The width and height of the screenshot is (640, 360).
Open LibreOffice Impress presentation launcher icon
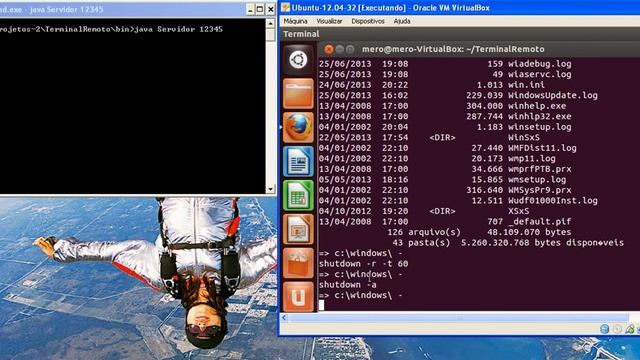click(x=298, y=229)
